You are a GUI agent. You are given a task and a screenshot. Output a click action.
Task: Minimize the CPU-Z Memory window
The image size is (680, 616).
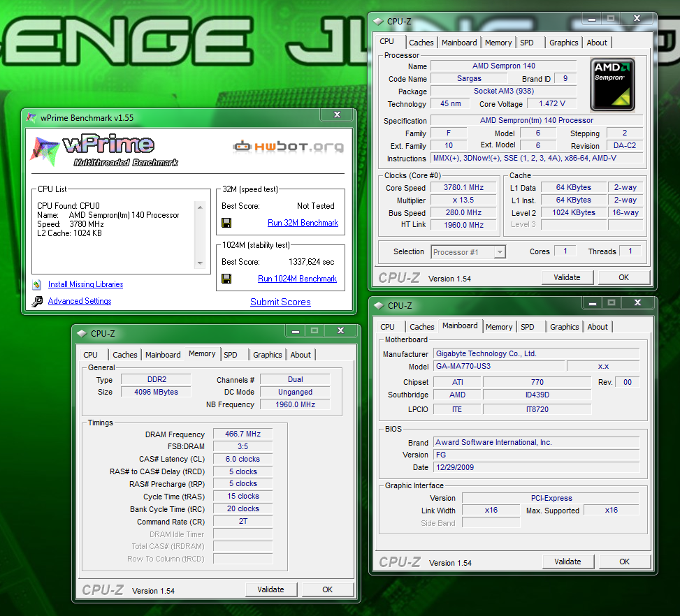(x=296, y=331)
